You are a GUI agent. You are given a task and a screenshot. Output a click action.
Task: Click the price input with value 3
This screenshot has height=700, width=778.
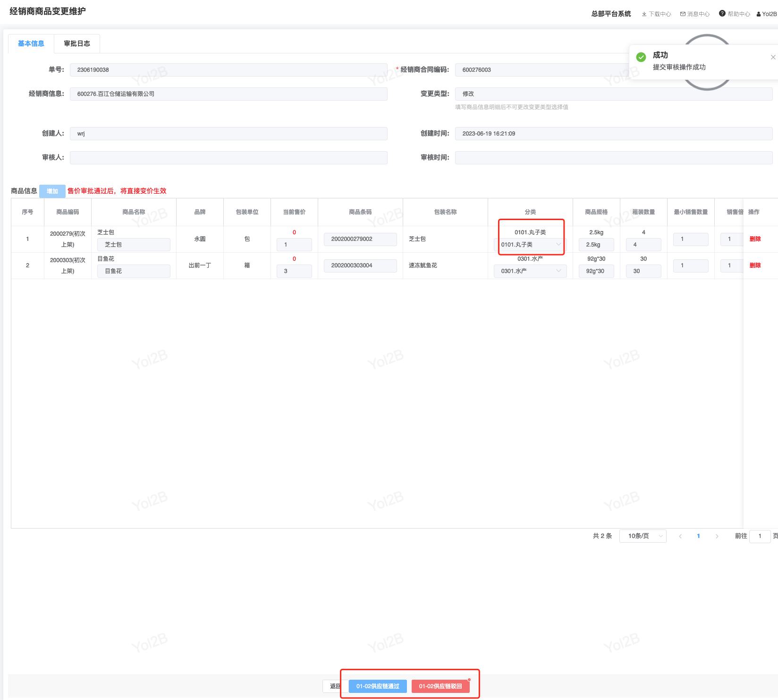click(x=294, y=271)
